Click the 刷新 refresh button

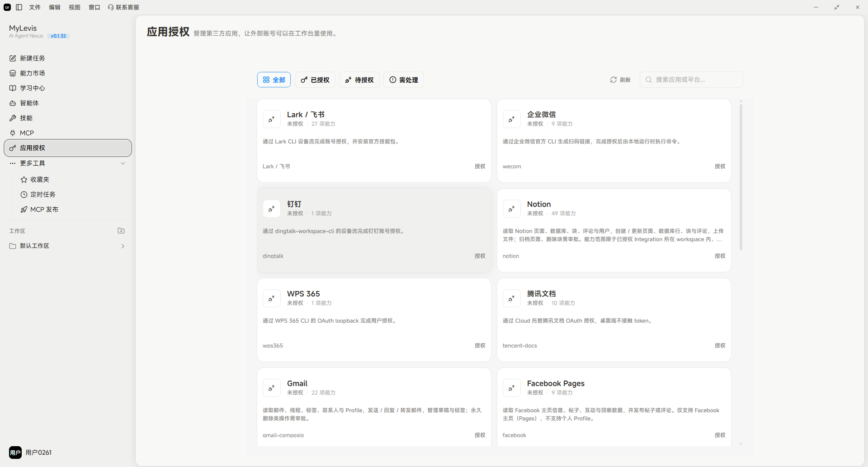point(620,80)
